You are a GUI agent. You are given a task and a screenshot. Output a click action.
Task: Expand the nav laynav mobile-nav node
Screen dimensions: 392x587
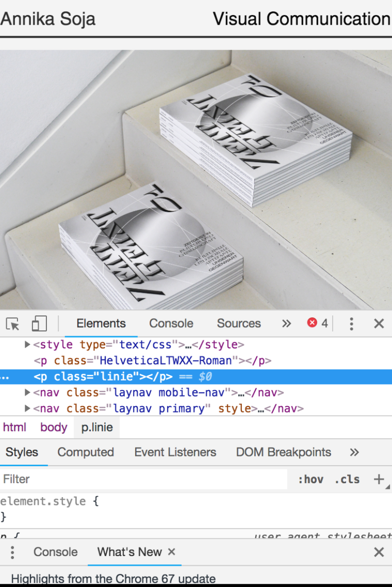(28, 393)
